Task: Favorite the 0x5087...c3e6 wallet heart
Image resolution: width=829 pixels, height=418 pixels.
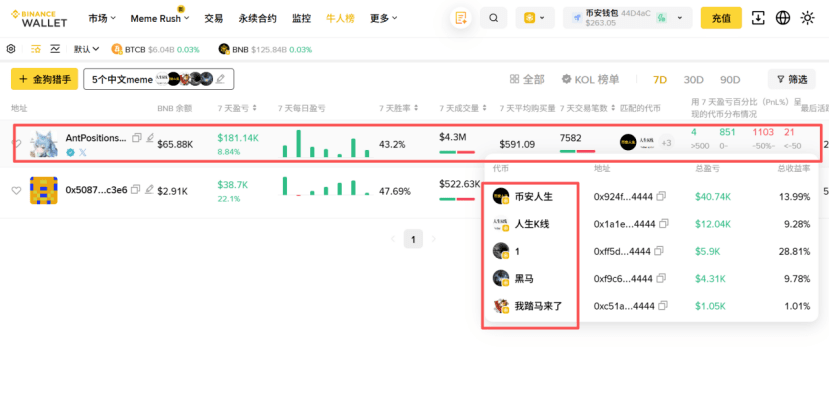Action: 17,190
